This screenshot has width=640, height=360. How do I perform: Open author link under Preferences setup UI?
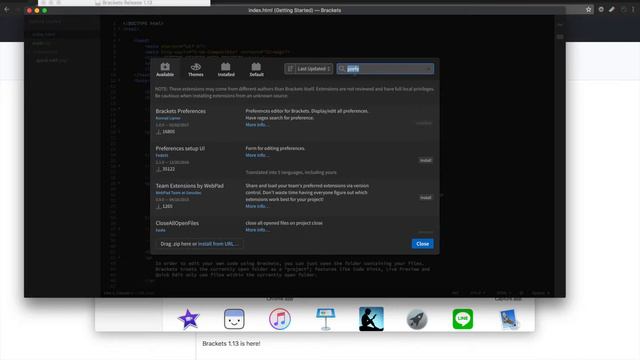162,156
